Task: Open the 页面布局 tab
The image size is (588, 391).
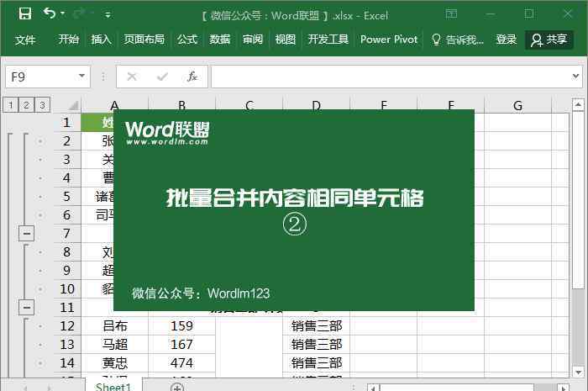Action: (x=144, y=40)
